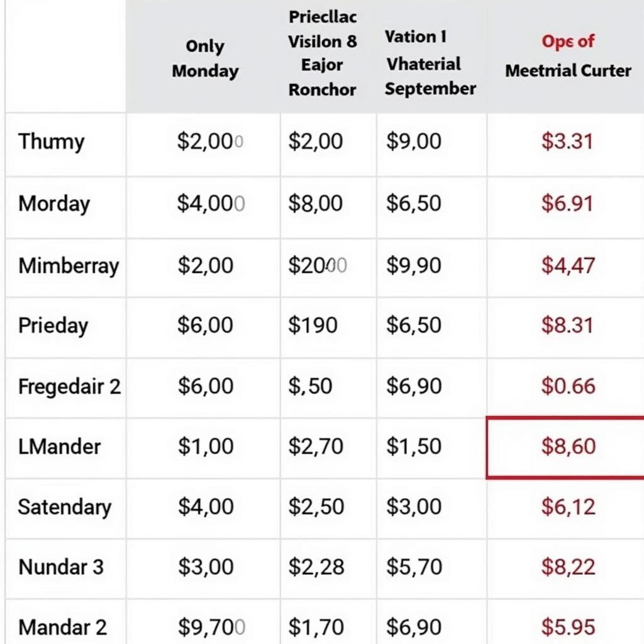Click the Mimberray row label
The height and width of the screenshot is (644, 644).
pos(69,265)
